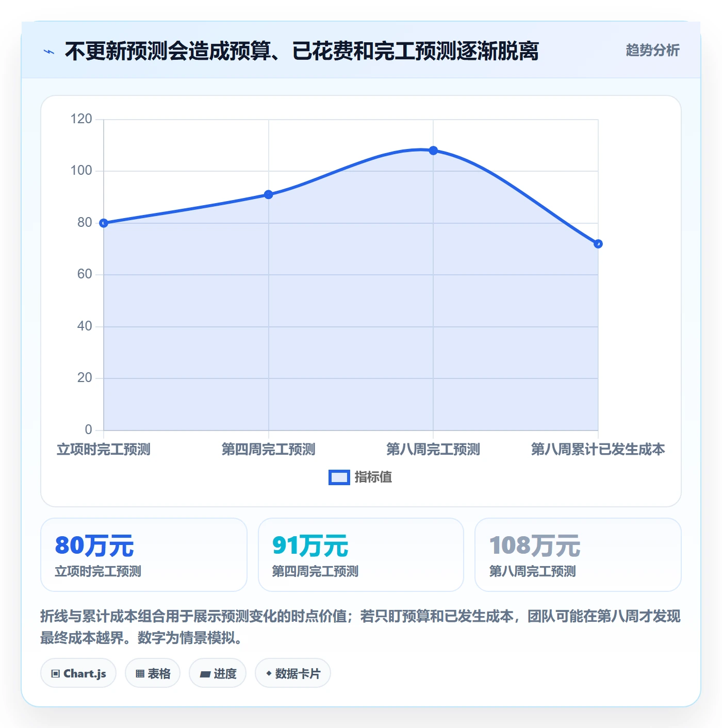The image size is (722, 728).
Task: Click the 20 y-axis value
Action: [85, 378]
